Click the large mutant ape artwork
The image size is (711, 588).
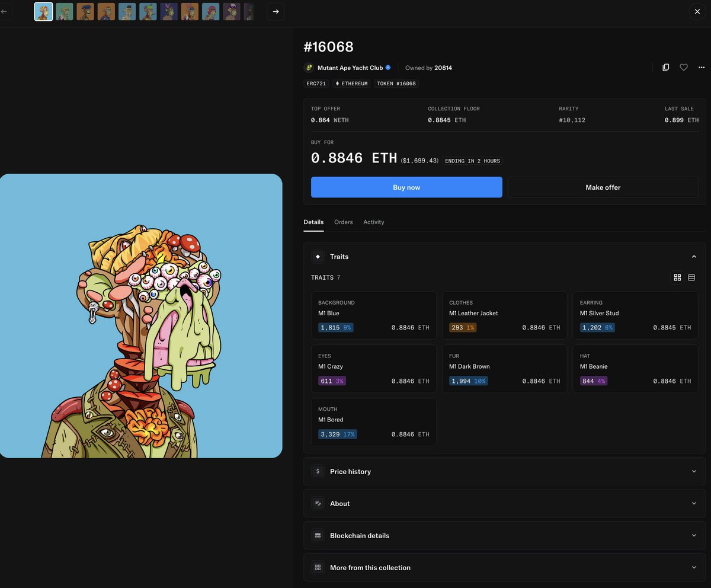[141, 316]
